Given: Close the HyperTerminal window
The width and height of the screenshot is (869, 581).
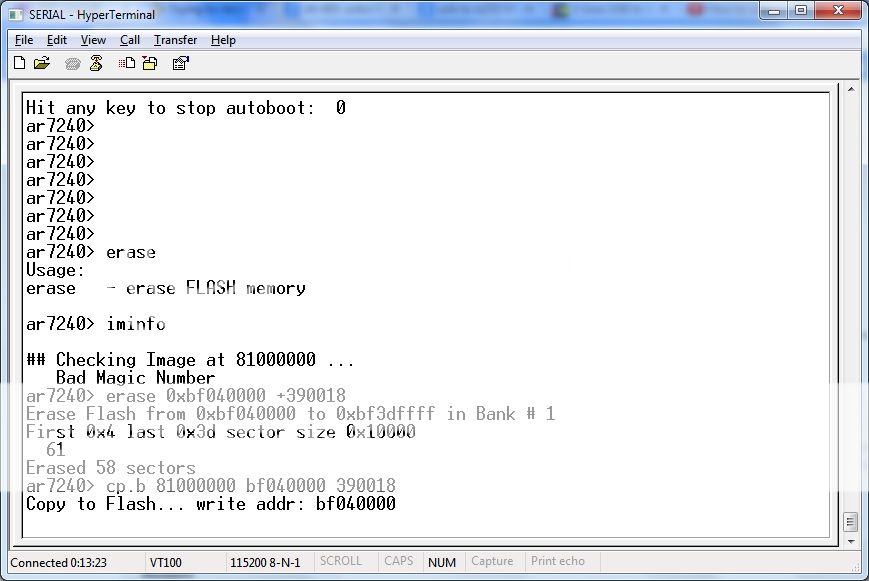Looking at the screenshot, I should [x=837, y=11].
